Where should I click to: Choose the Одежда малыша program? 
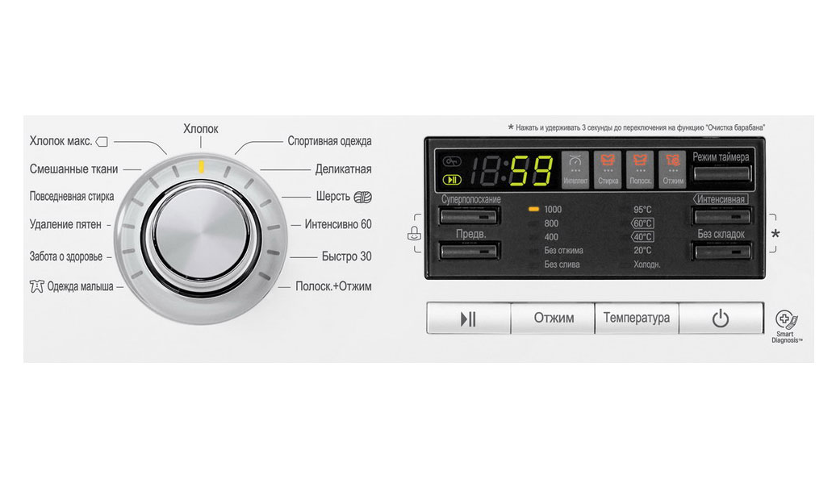80,286
